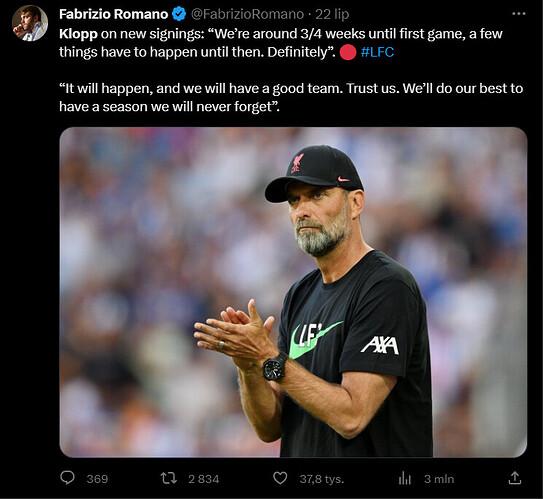Image resolution: width=543 pixels, height=499 pixels.
Task: Click the 22 lip tweet date
Action: click(x=332, y=14)
